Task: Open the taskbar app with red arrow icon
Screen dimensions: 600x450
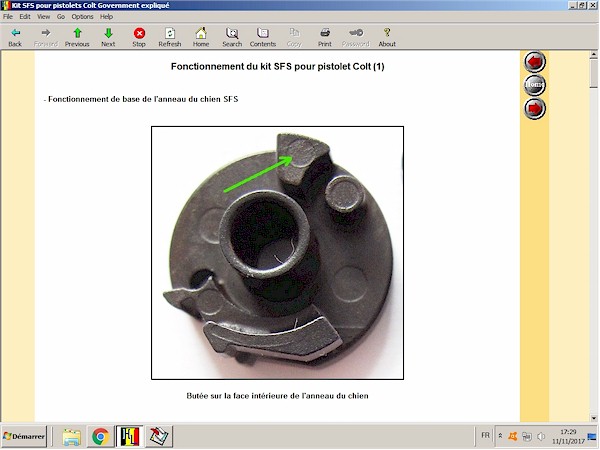Action: click(x=158, y=436)
